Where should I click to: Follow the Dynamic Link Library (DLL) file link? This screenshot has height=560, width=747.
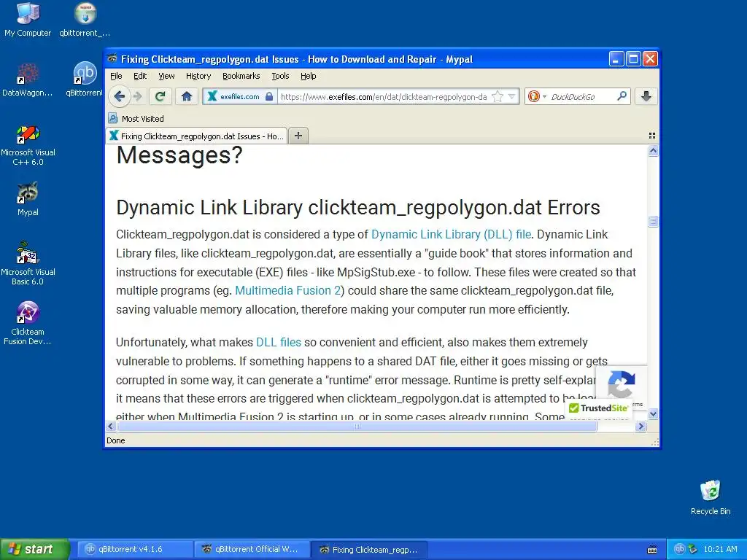(451, 234)
